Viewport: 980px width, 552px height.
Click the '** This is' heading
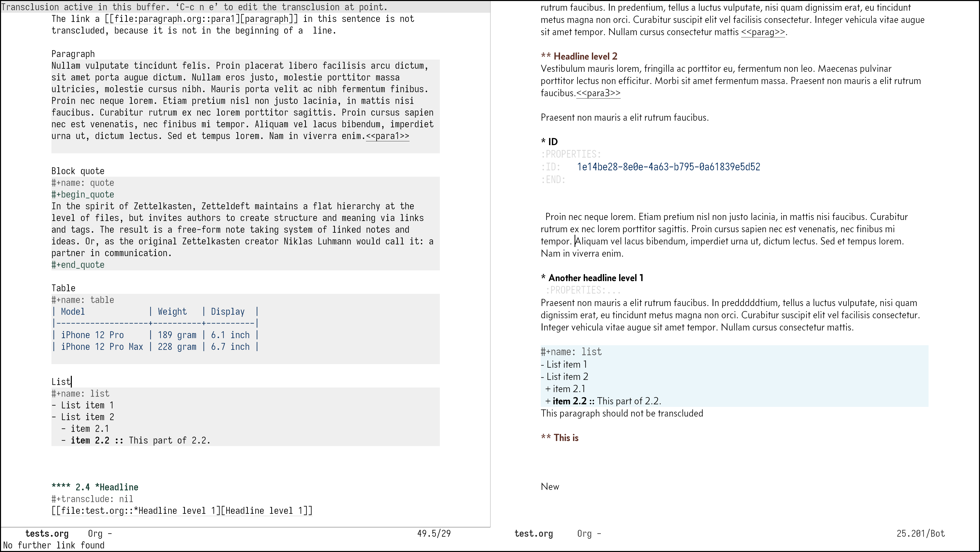(x=560, y=438)
